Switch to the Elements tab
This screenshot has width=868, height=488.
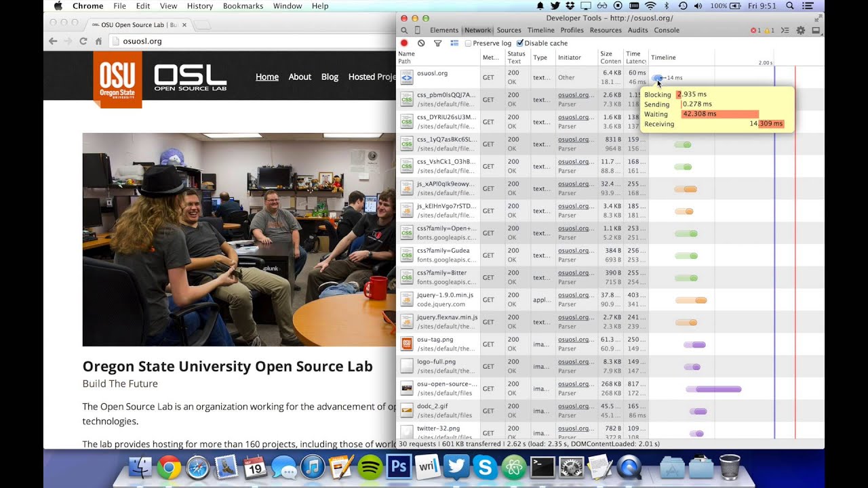pos(444,30)
